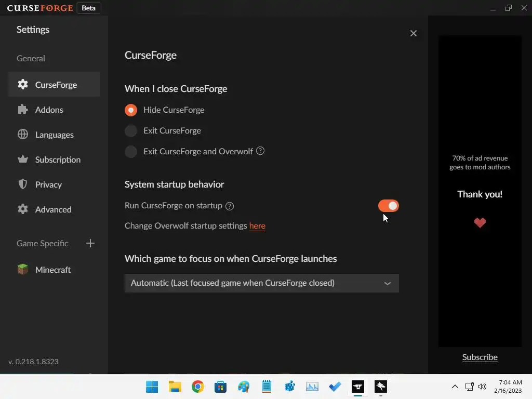Expand the game focus dropdown

click(262, 283)
